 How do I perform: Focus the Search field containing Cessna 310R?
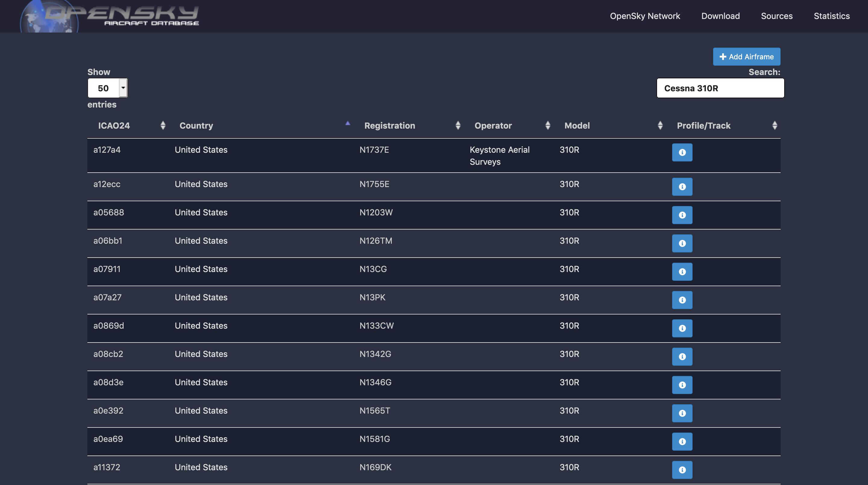pyautogui.click(x=720, y=88)
